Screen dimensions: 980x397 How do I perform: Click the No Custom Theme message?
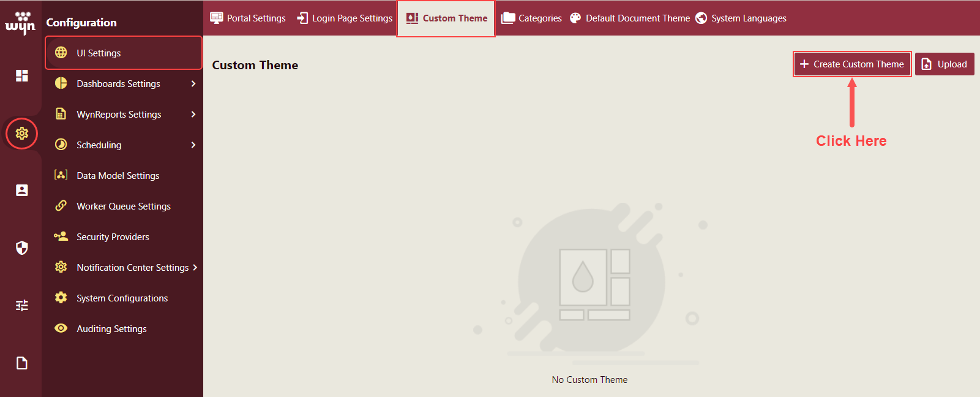point(589,379)
